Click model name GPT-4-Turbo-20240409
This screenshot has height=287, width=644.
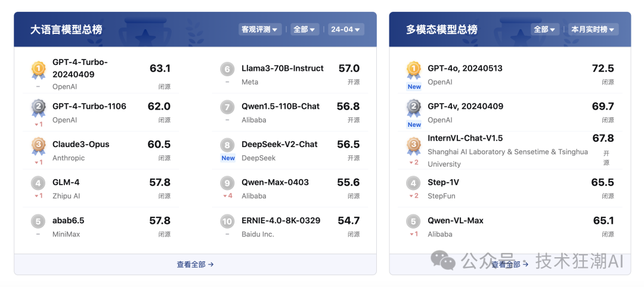80,68
